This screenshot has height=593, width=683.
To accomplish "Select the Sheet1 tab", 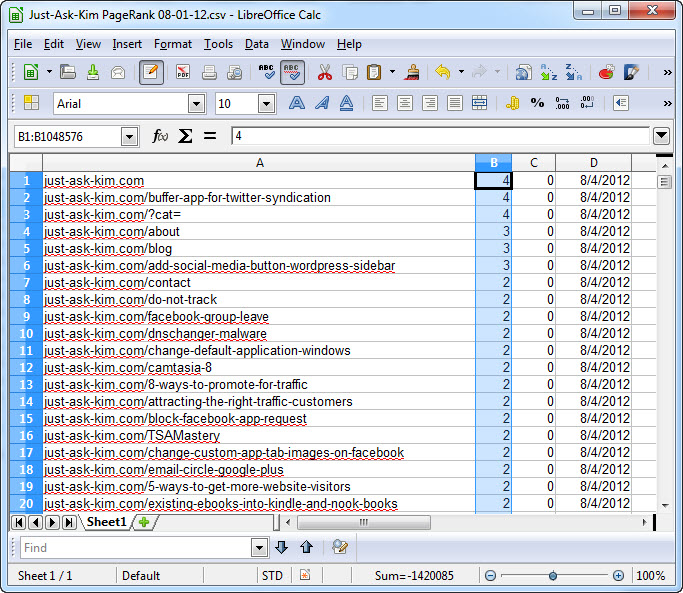I will point(107,522).
